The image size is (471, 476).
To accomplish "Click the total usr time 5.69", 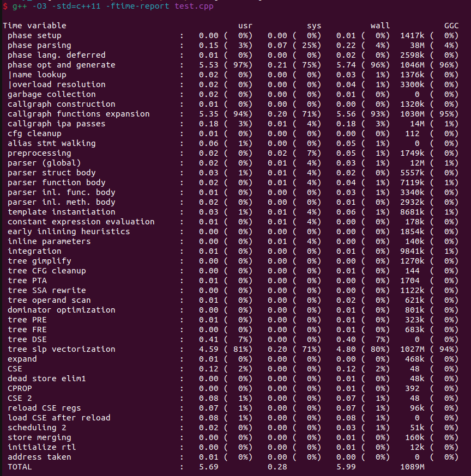I will pos(209,467).
